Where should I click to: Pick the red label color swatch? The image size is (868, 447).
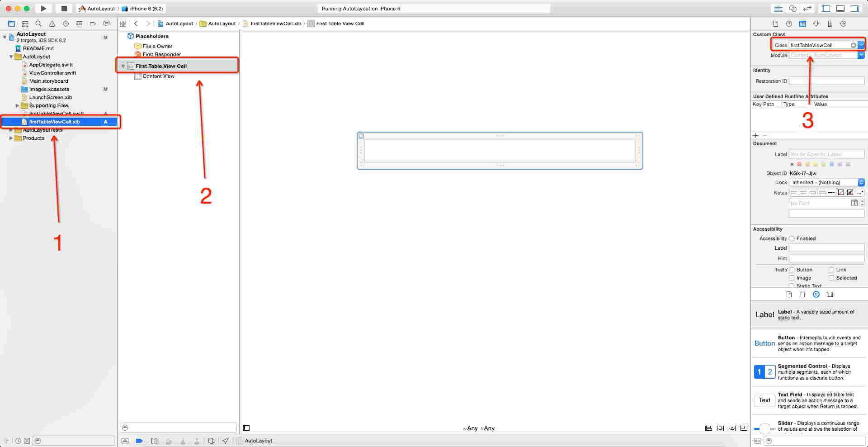tap(799, 164)
